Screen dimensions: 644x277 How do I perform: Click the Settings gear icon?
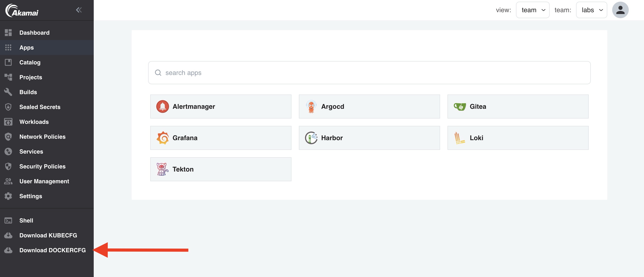(8, 196)
